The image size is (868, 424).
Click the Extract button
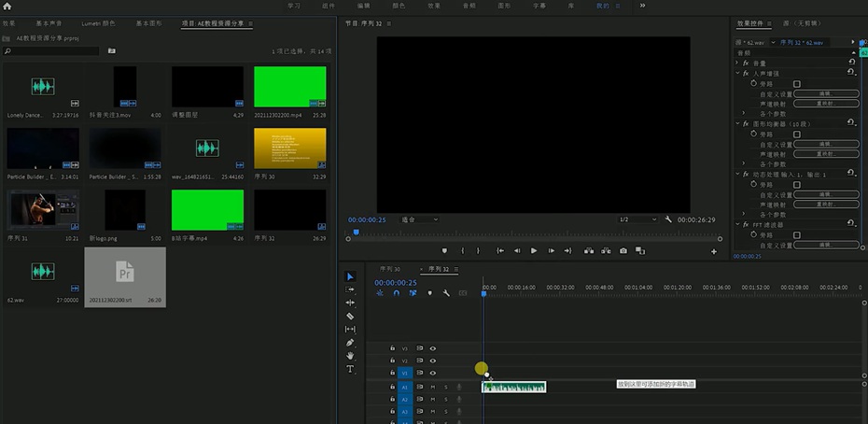606,250
